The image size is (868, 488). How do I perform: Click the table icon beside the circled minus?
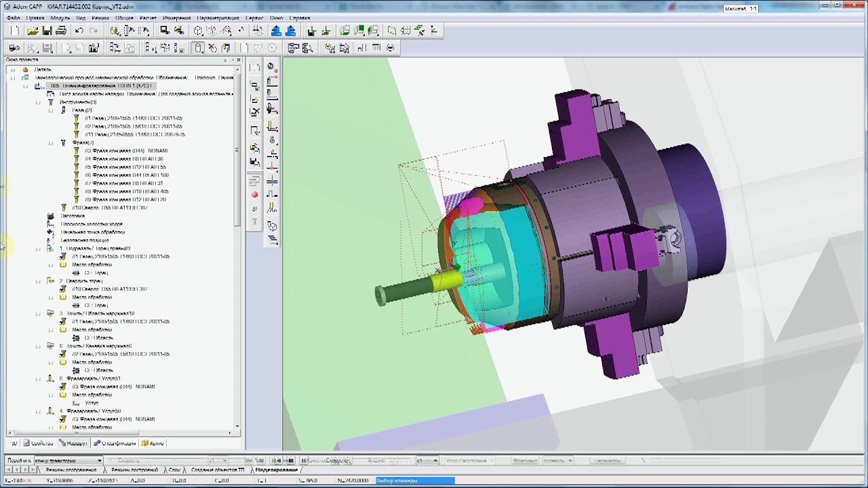(376, 48)
